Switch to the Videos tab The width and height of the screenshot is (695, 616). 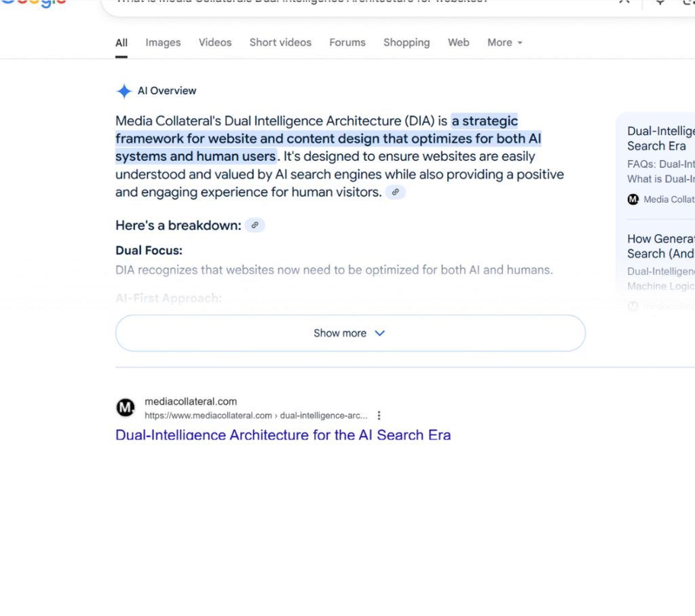click(215, 43)
